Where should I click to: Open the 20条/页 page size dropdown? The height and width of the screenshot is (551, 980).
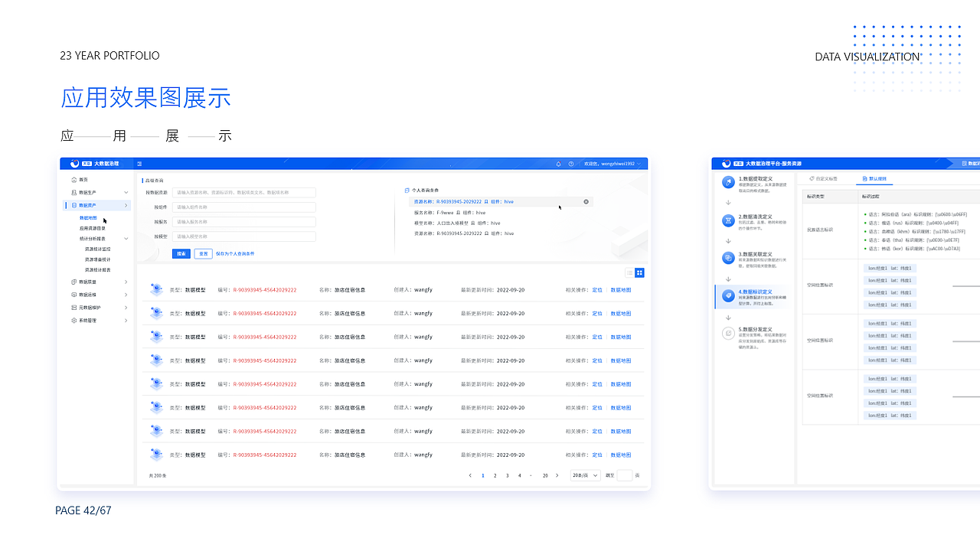point(586,475)
